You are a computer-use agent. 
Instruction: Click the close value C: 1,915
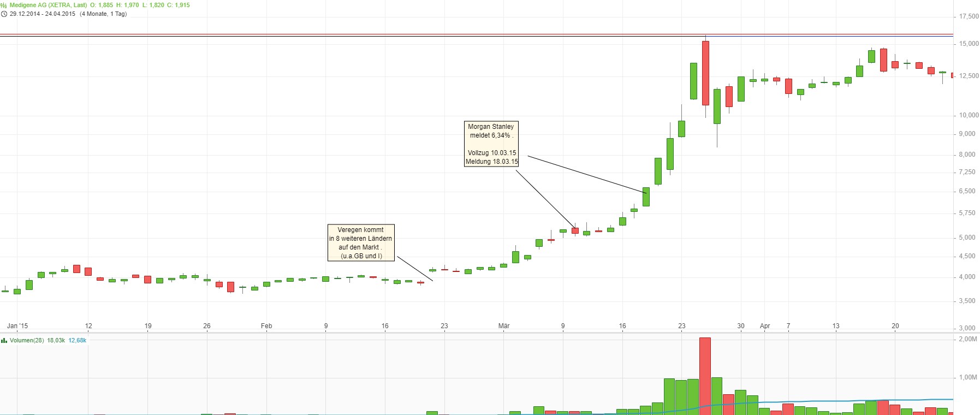pos(179,5)
